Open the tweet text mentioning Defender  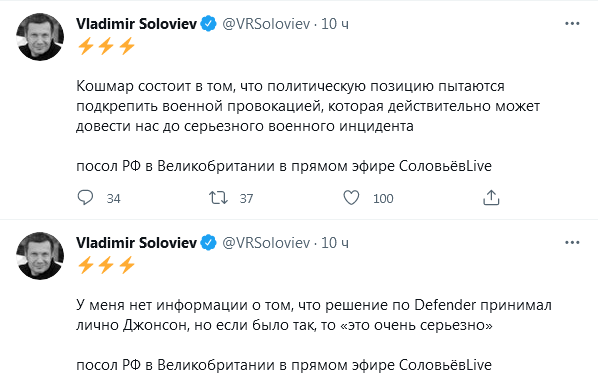click(x=314, y=315)
